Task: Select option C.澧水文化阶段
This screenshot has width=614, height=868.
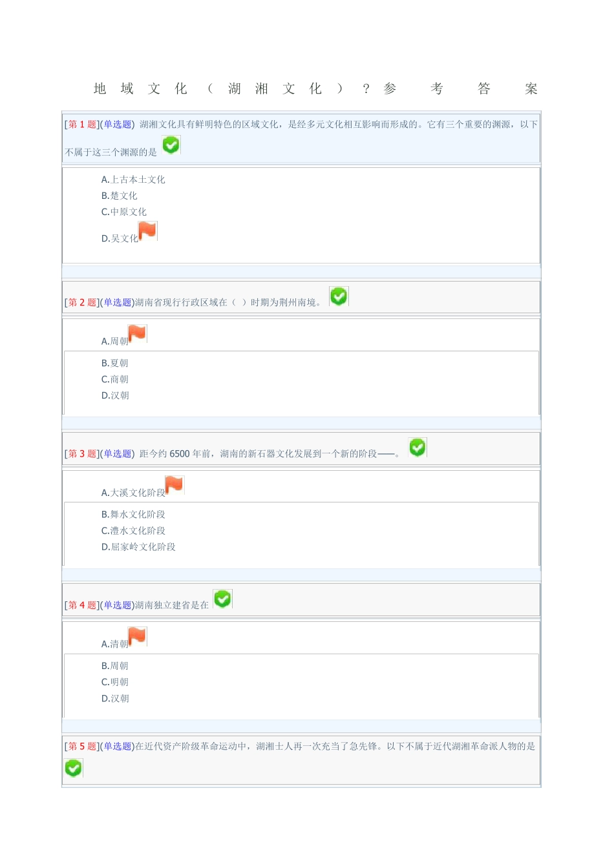Action: click(133, 530)
